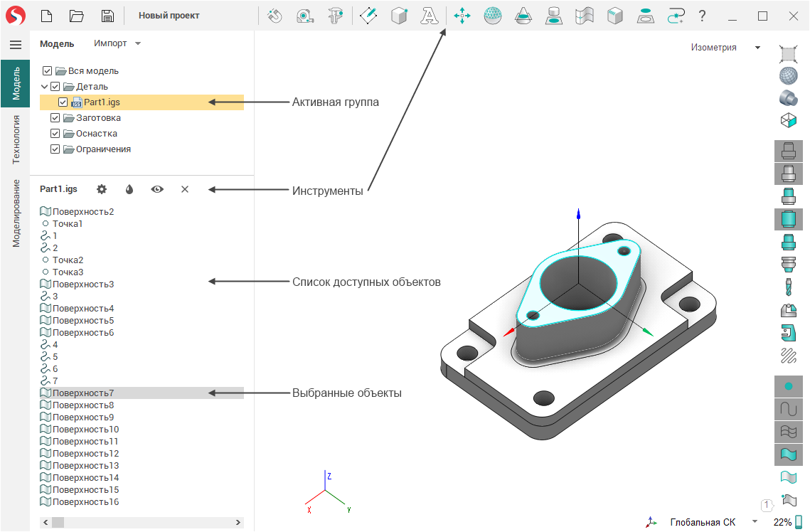This screenshot has width=810, height=532.
Task: Open the Импорт dropdown menu
Action: (x=117, y=43)
